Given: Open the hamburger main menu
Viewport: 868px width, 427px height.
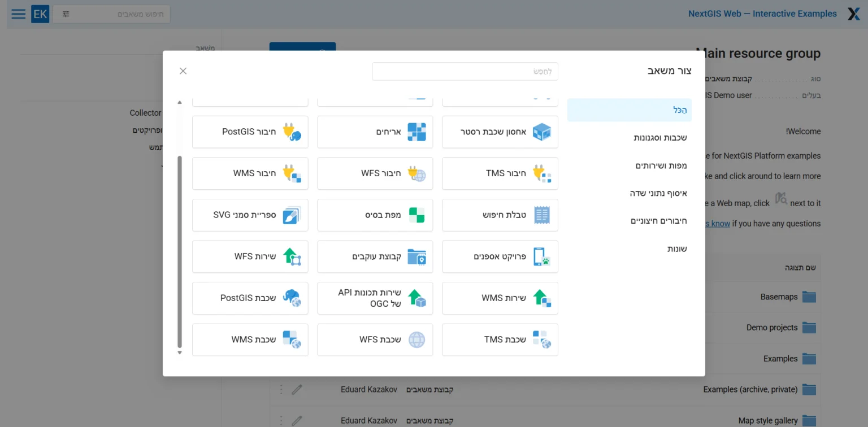Looking at the screenshot, I should [x=19, y=14].
